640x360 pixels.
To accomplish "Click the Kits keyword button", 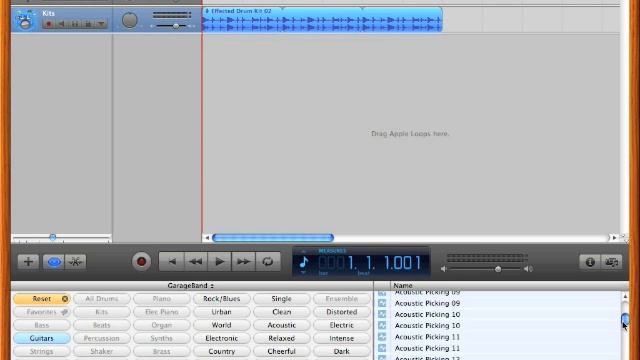I will click(x=102, y=312).
